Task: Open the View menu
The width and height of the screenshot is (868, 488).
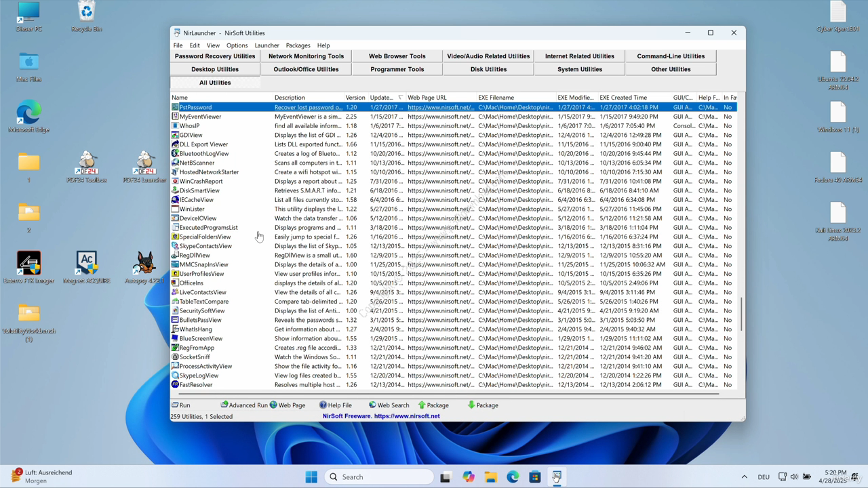Action: (x=213, y=45)
